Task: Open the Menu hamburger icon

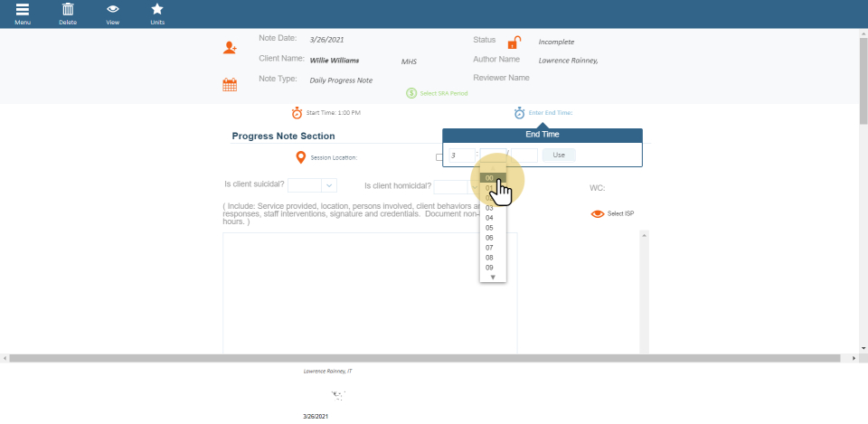Action: tap(22, 10)
